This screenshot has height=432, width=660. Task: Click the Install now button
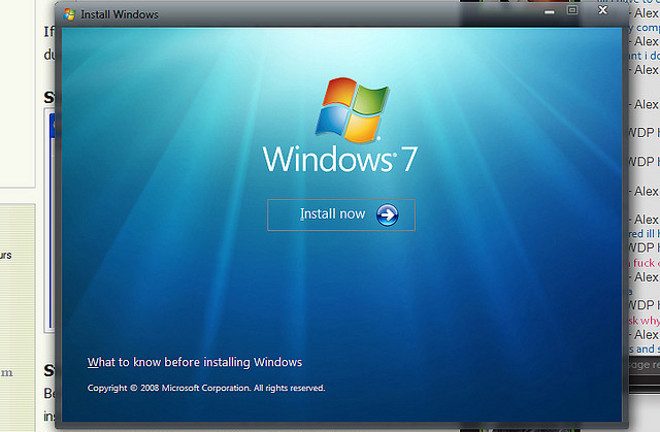pos(341,215)
